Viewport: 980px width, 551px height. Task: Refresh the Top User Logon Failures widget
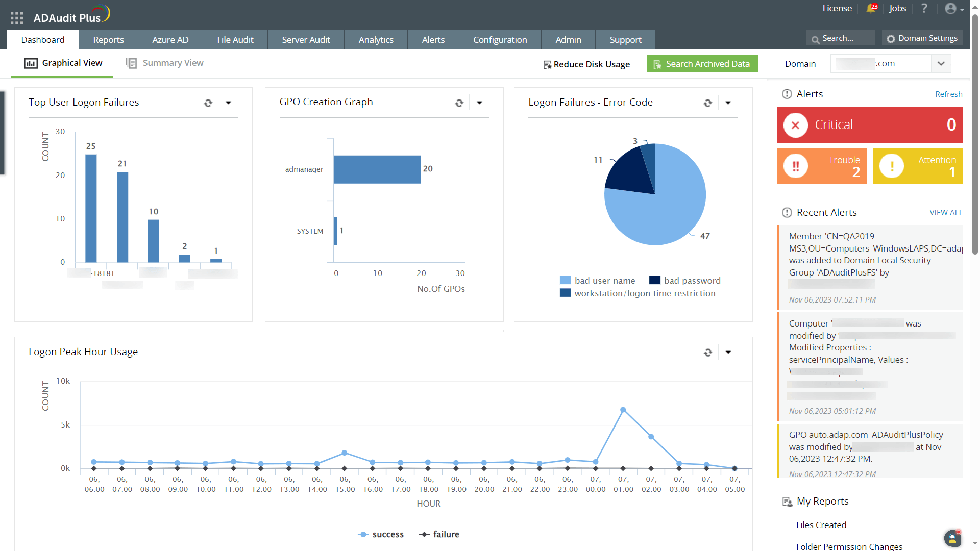[208, 103]
